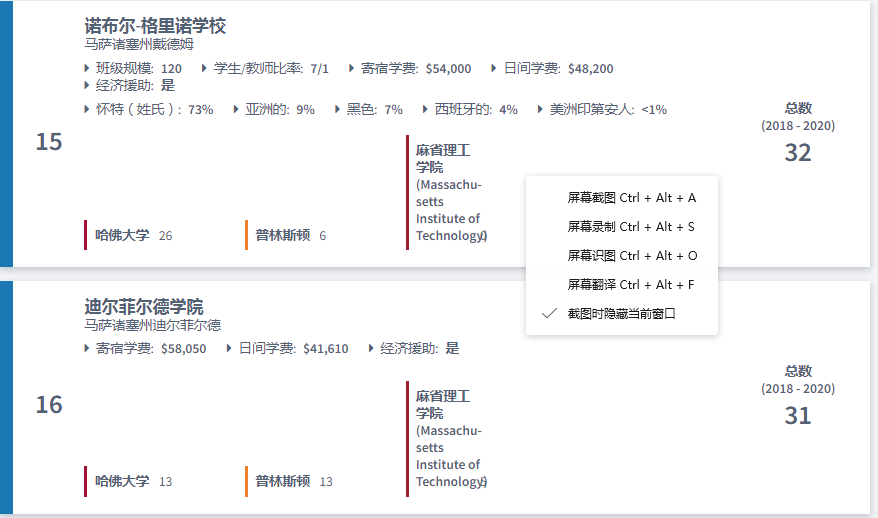This screenshot has height=518, width=878.
Task: Click the arrow marker beside 怀特（姓氏）73%
Action: [x=87, y=109]
